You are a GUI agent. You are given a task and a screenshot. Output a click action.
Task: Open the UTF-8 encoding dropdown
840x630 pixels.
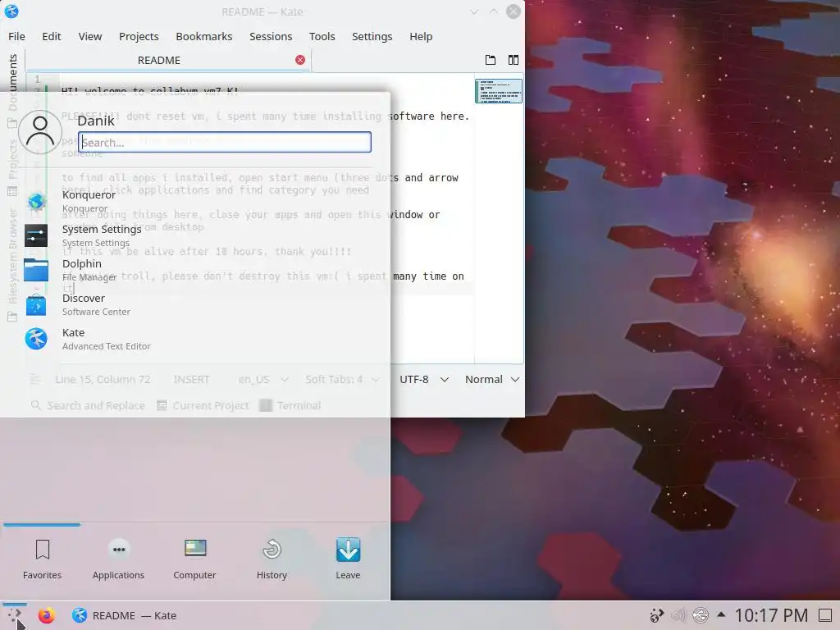(x=424, y=379)
